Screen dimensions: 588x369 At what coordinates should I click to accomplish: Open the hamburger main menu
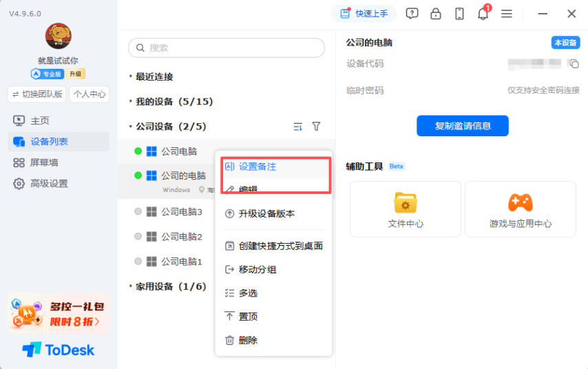(x=507, y=14)
